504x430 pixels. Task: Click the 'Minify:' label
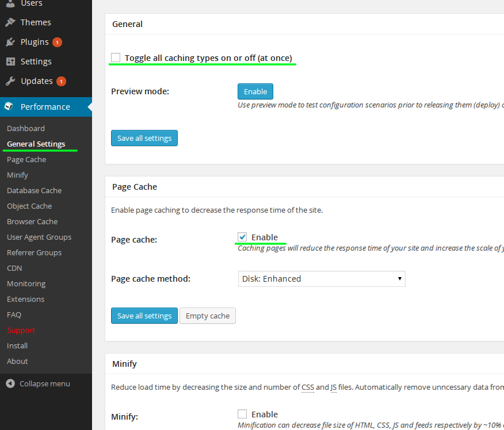click(x=124, y=417)
